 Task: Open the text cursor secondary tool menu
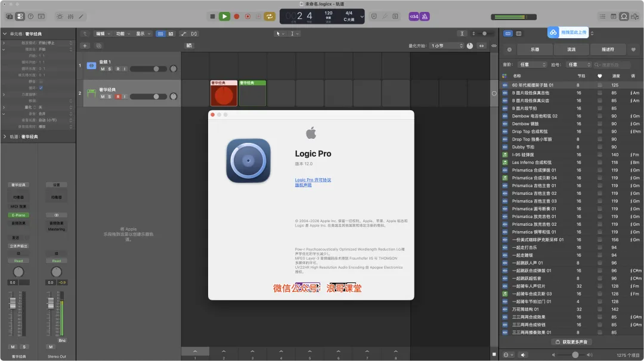click(295, 33)
